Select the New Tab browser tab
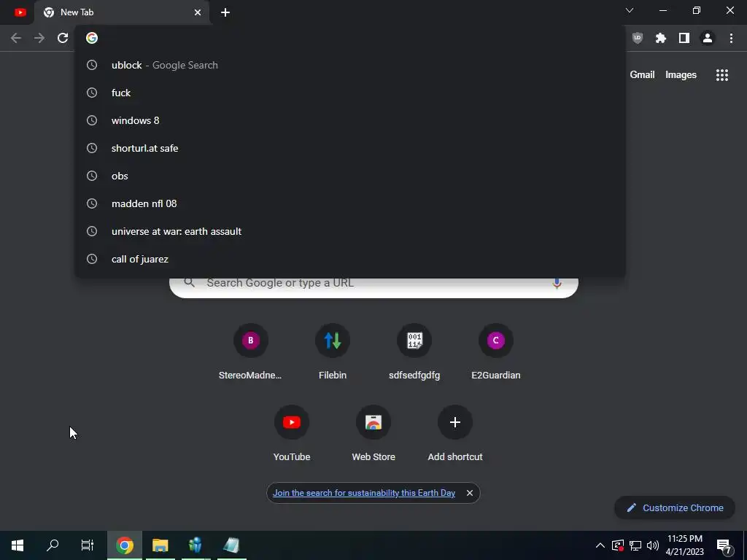This screenshot has width=747, height=560. pos(122,12)
